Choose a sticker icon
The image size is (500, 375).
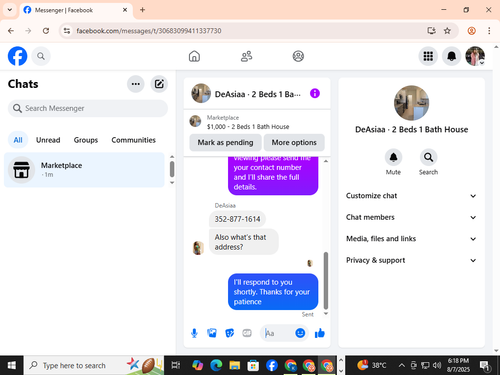[229, 333]
